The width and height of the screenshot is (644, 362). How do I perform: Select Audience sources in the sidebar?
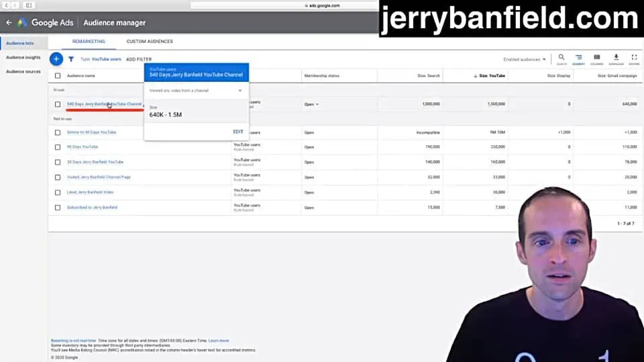pyautogui.click(x=23, y=72)
